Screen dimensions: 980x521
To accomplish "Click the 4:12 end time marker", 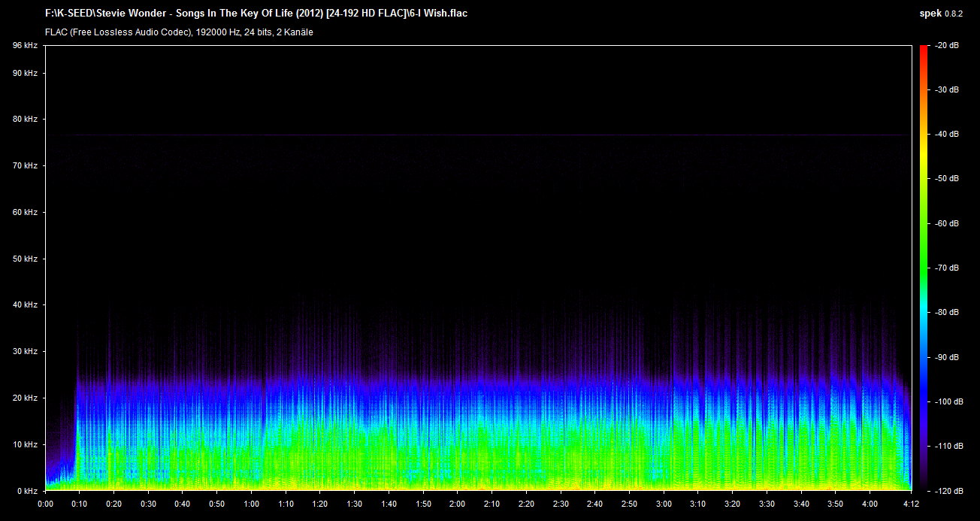I will (x=911, y=504).
